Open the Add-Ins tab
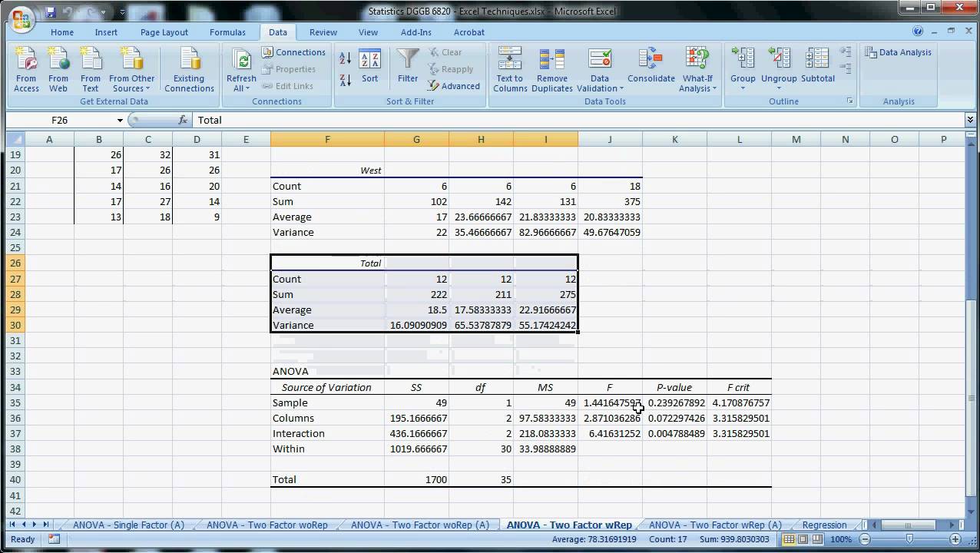Viewport: 980px width, 553px height. click(x=416, y=32)
